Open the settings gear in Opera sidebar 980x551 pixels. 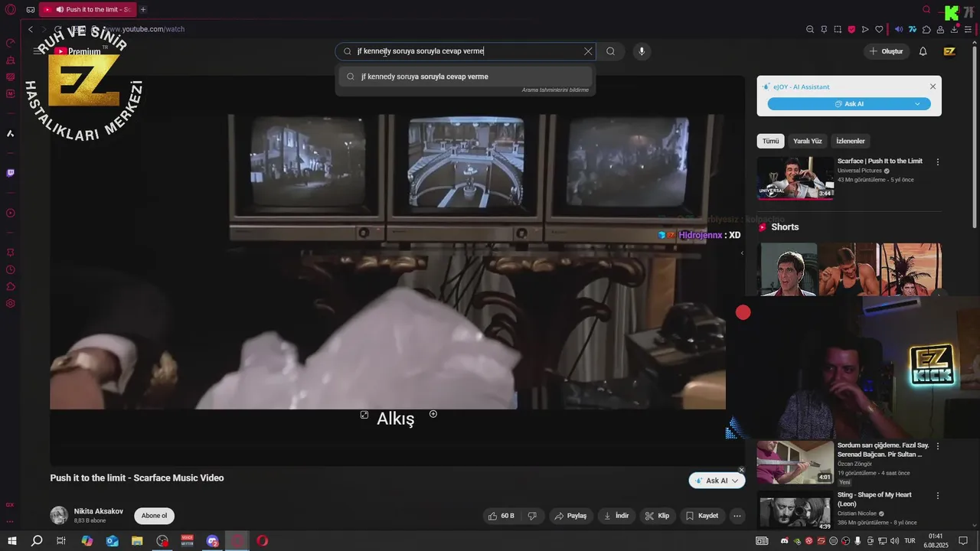click(11, 303)
